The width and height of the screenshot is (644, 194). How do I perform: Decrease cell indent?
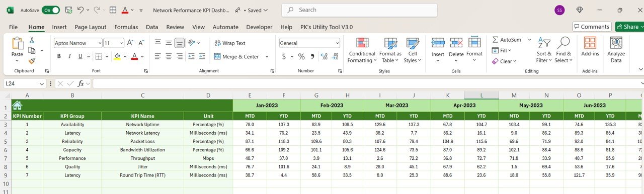[192, 56]
